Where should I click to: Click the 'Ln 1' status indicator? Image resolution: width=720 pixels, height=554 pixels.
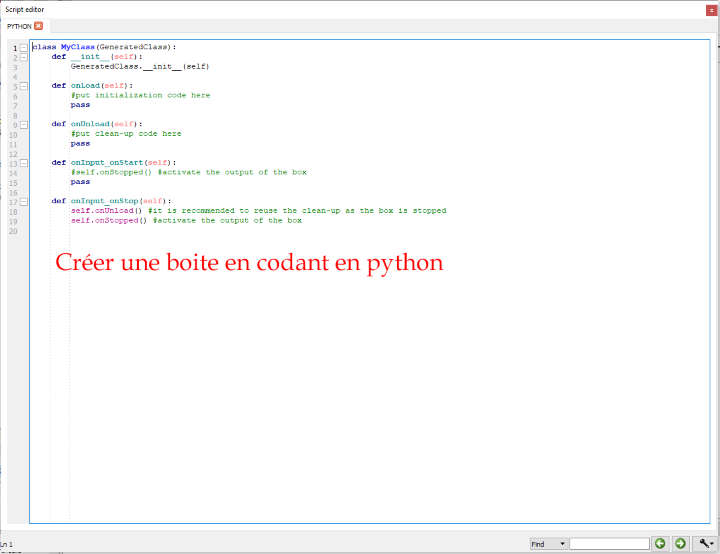[x=6, y=544]
